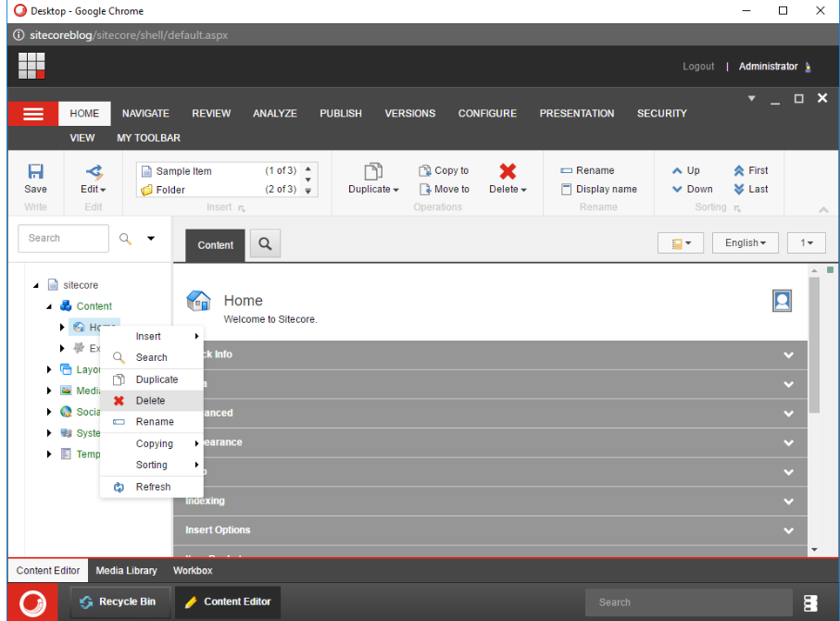840x621 pixels.
Task: Open the Duplicate dropdown arrow
Action: pos(395,190)
